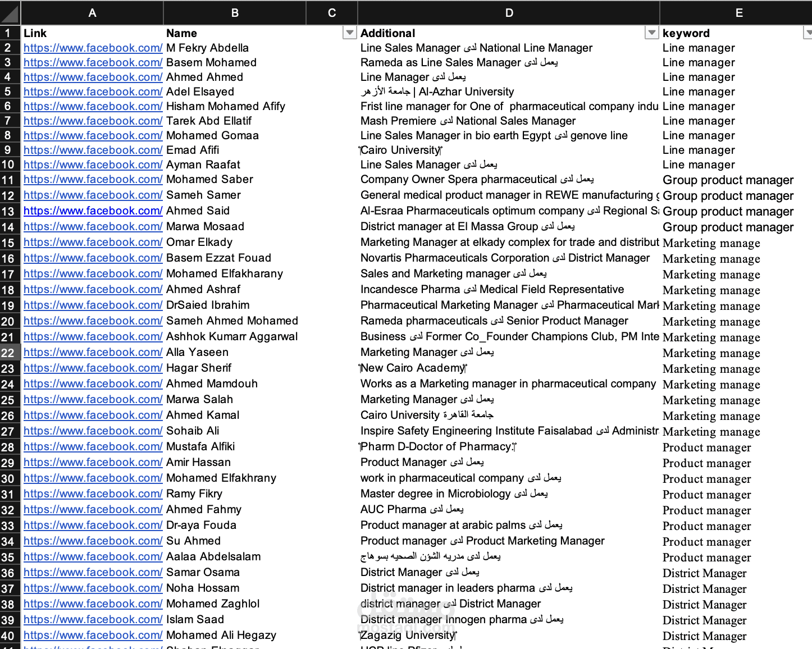Select 'Master degree in Microbiology' cell

[509, 494]
